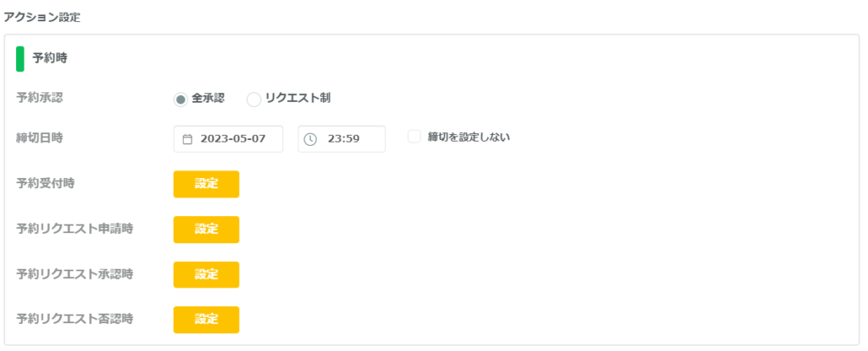
Task: Click the 予約承認 field label
Action: [x=40, y=97]
